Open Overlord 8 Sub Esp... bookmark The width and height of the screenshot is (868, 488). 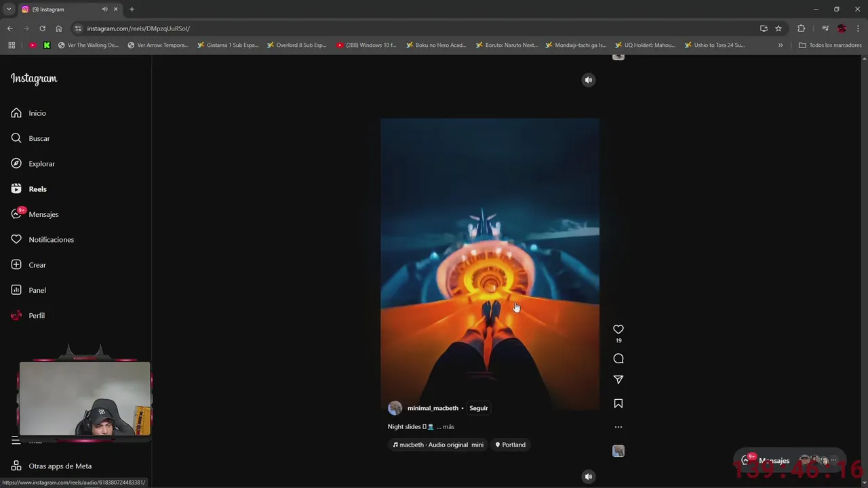(x=297, y=45)
